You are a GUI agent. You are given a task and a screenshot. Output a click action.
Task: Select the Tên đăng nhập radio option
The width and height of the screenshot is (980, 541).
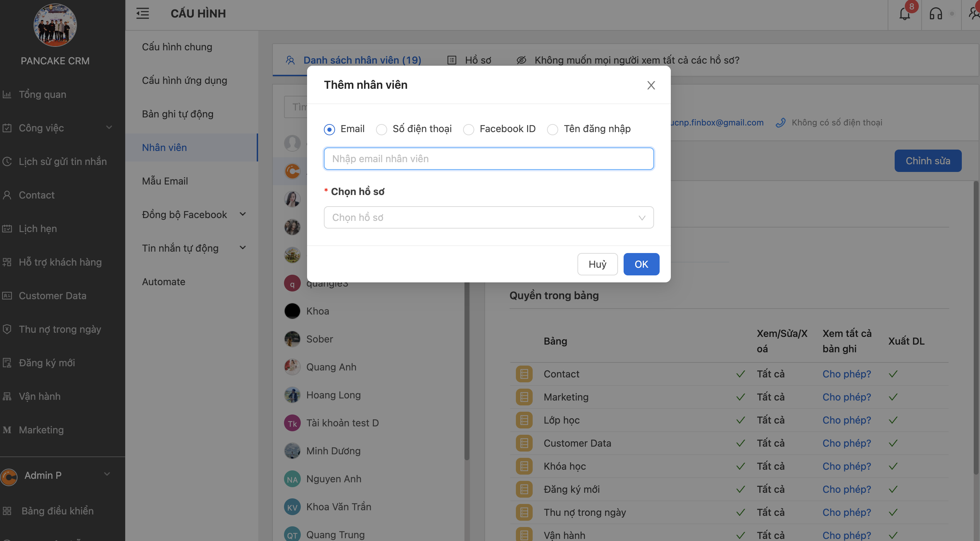tap(552, 130)
